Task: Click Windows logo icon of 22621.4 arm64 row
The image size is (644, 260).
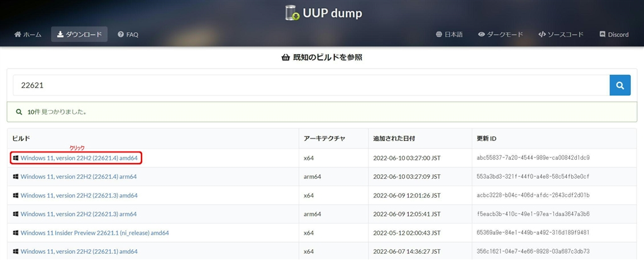Action: (16, 177)
